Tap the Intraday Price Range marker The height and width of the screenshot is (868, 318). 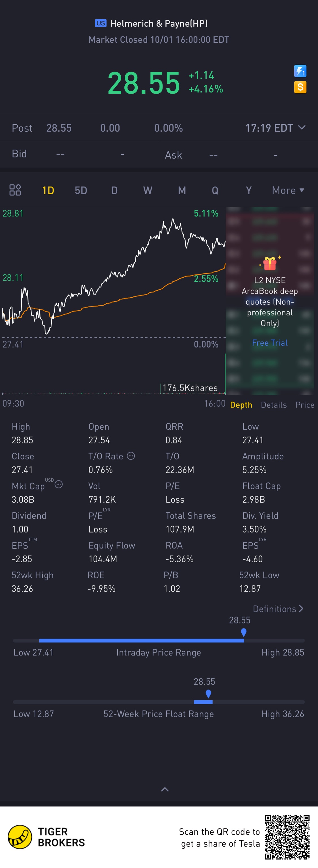[x=244, y=632]
